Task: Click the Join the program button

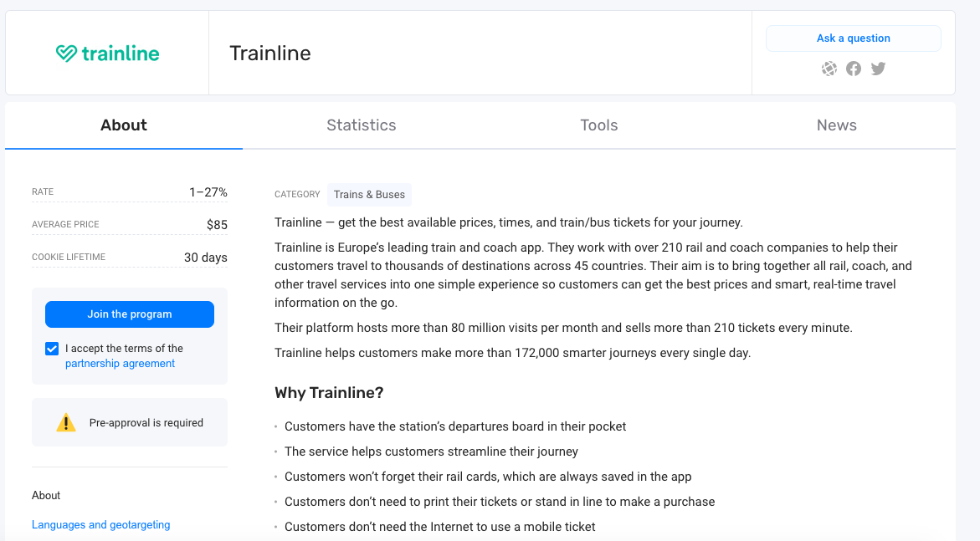Action: coord(130,314)
